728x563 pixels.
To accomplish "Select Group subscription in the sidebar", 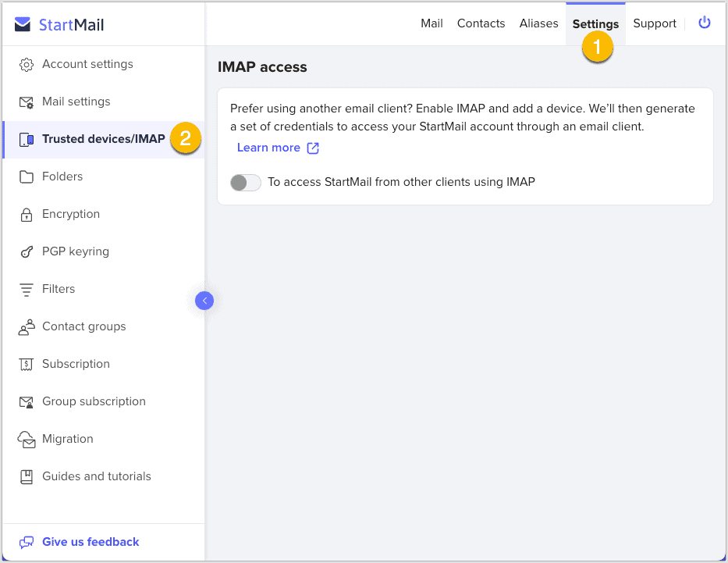I will point(94,401).
